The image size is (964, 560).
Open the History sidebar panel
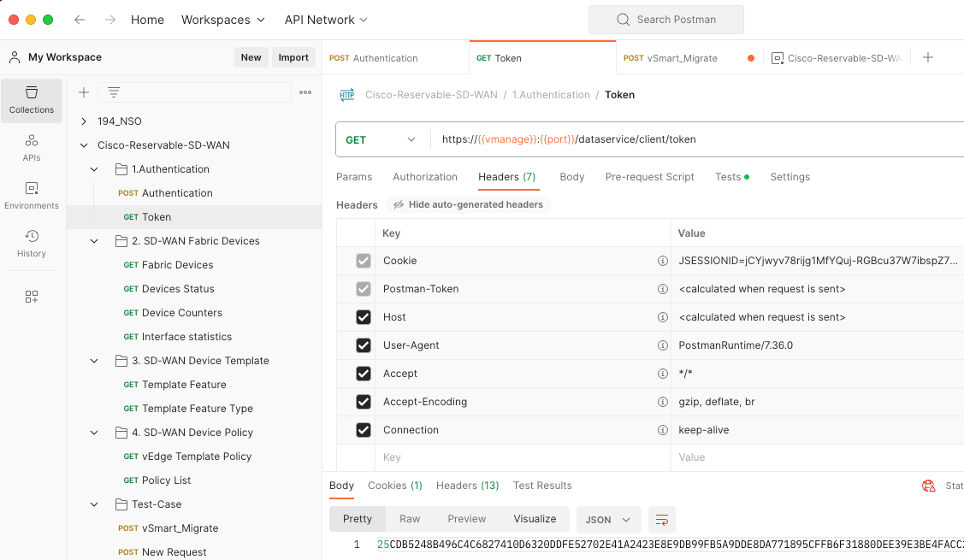tap(32, 244)
